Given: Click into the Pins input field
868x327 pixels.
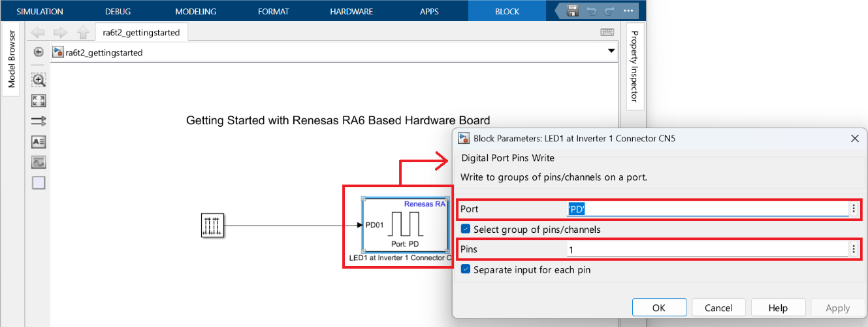Looking at the screenshot, I should 705,250.
